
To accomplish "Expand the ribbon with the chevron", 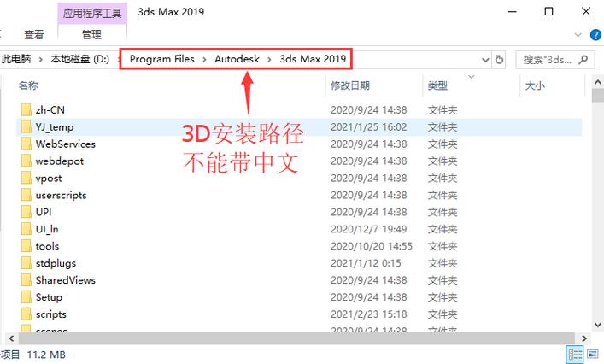I will coord(578,35).
